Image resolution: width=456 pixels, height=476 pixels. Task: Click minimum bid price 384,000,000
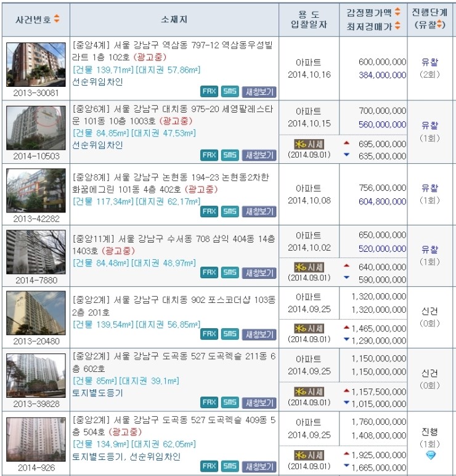pyautogui.click(x=382, y=75)
